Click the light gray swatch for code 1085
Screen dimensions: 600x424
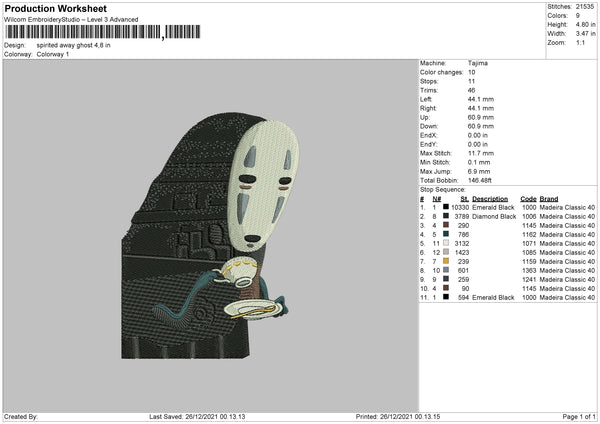point(446,252)
